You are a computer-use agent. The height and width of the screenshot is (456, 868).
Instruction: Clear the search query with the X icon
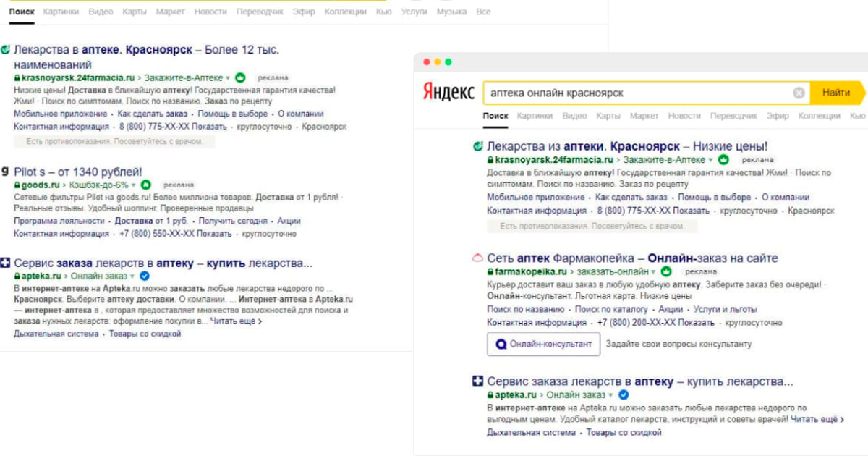799,93
